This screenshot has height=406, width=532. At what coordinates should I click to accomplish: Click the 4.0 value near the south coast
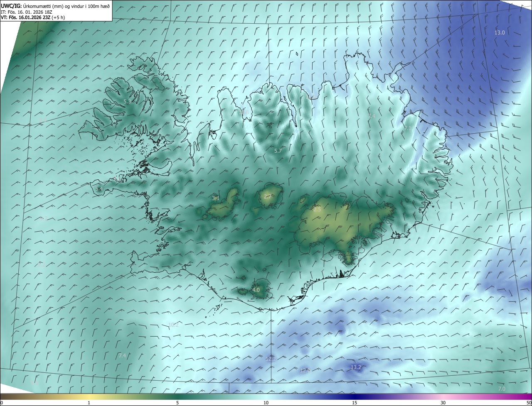point(256,290)
